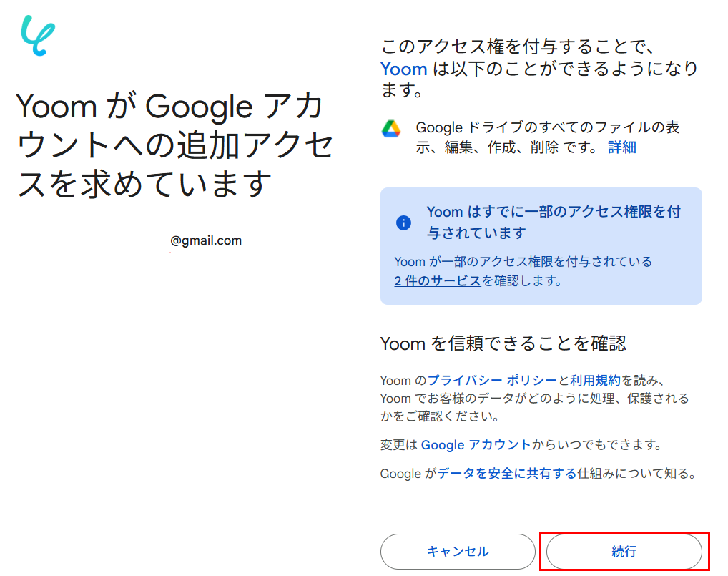
Task: Follow the Google アカウント link
Action: [476, 444]
